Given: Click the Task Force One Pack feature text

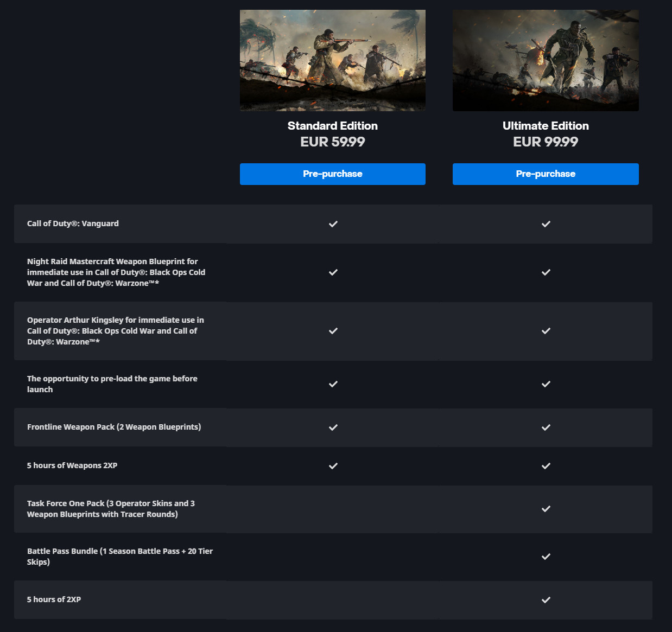Looking at the screenshot, I should pos(111,509).
